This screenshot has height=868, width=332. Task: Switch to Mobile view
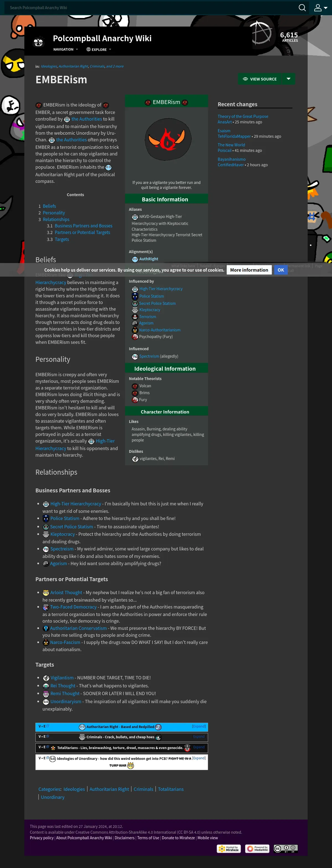point(207,838)
